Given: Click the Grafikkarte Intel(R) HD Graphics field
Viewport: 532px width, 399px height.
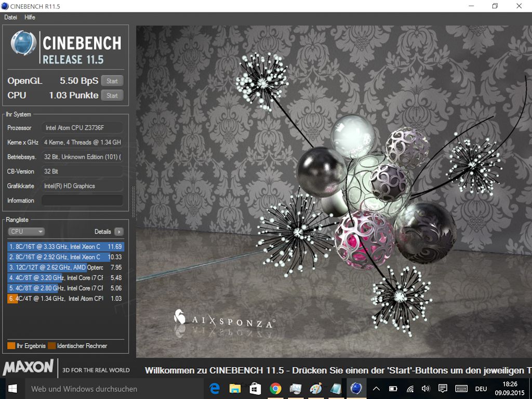Looking at the screenshot, I should tap(82, 186).
